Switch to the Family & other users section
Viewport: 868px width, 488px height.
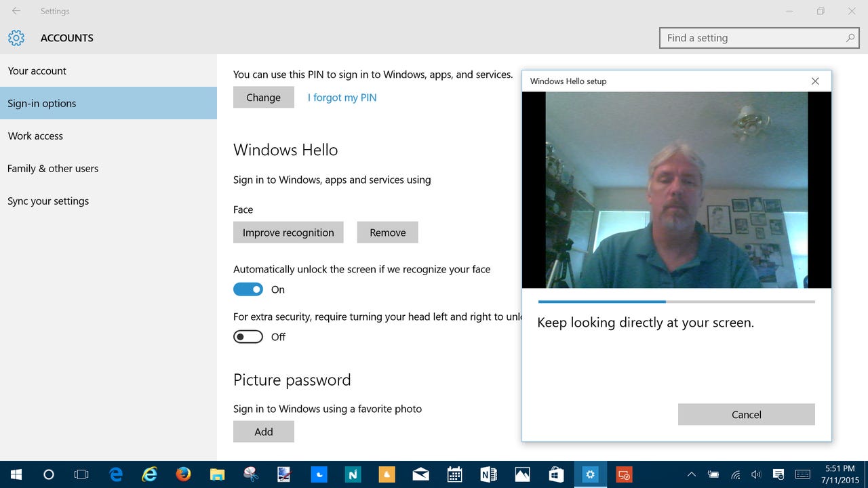53,168
